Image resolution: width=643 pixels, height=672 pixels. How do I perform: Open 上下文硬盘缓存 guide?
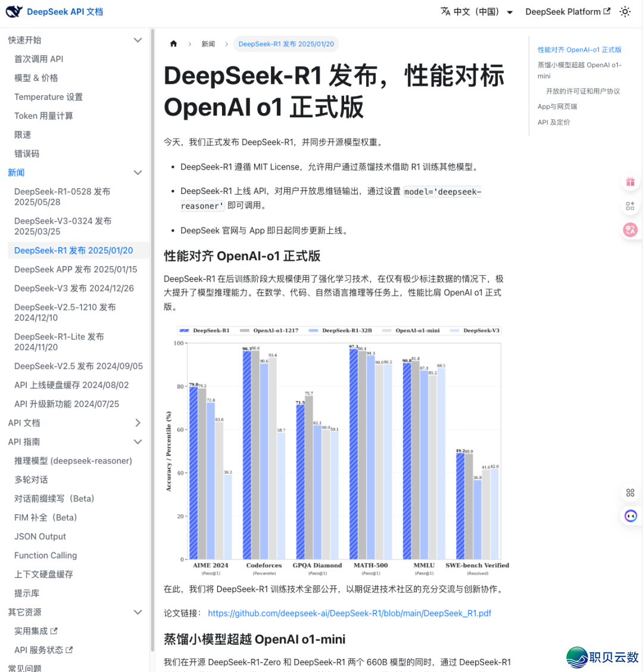pos(43,574)
